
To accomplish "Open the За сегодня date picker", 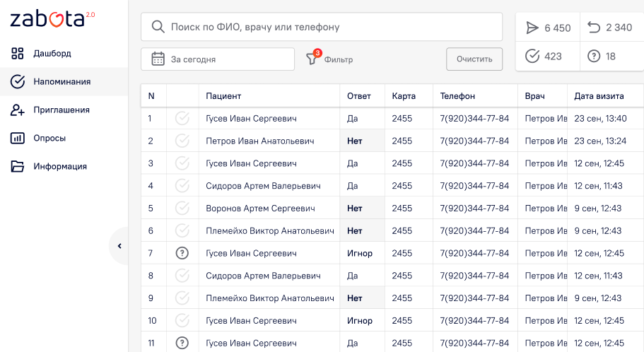I will [x=218, y=59].
